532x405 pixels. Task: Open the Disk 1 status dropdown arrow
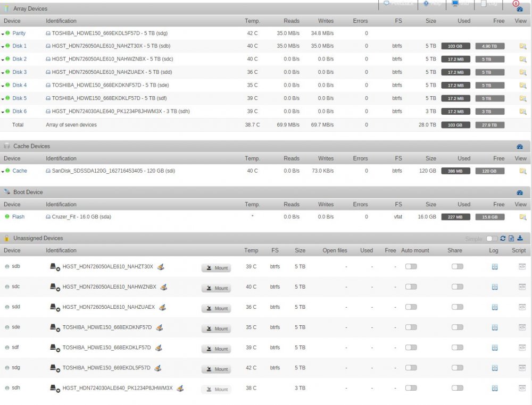pos(3,46)
